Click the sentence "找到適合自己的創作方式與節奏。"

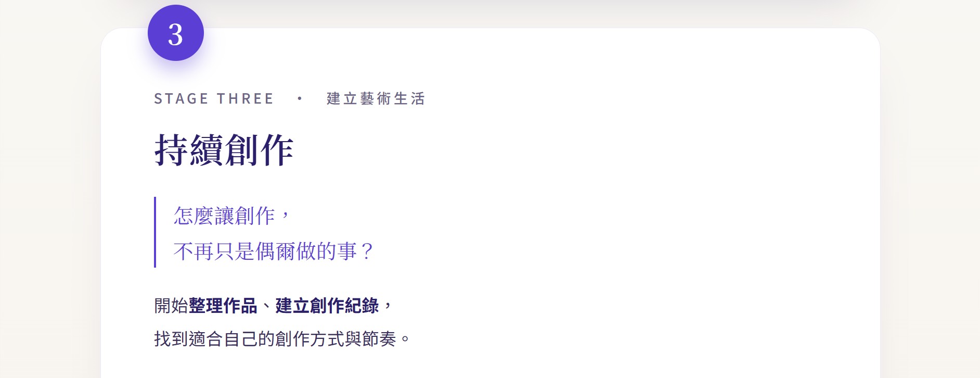282,339
